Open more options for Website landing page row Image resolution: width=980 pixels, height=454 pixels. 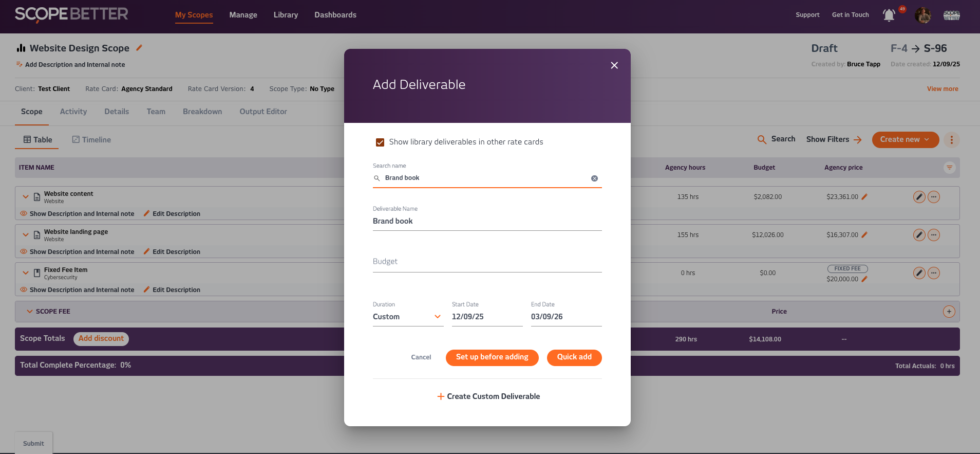pyautogui.click(x=934, y=235)
